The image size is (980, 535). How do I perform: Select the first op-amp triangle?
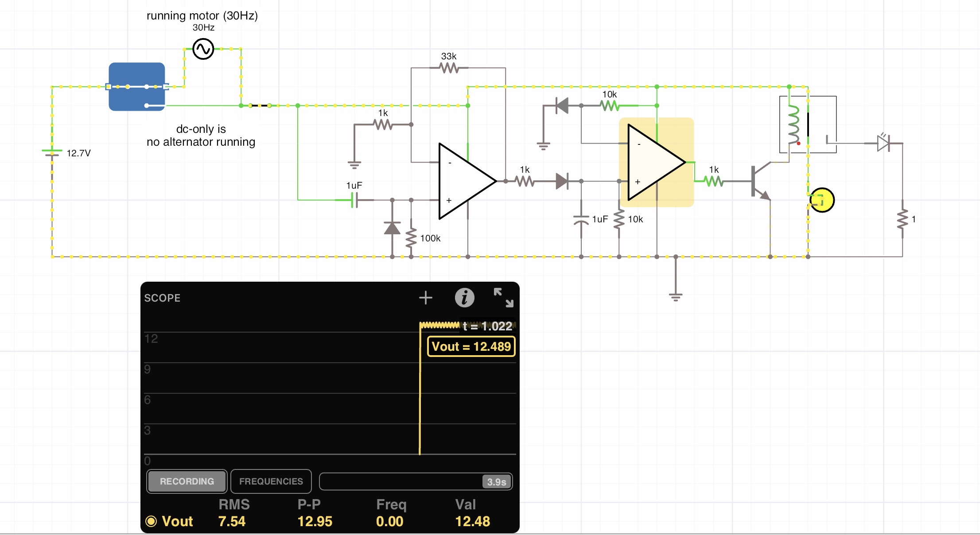(467, 181)
